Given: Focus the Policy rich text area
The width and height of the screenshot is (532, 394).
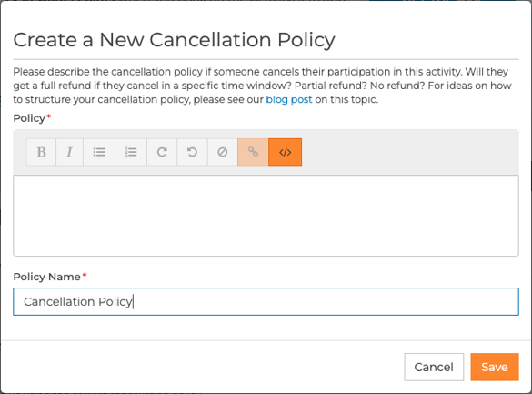Looking at the screenshot, I should click(x=266, y=216).
